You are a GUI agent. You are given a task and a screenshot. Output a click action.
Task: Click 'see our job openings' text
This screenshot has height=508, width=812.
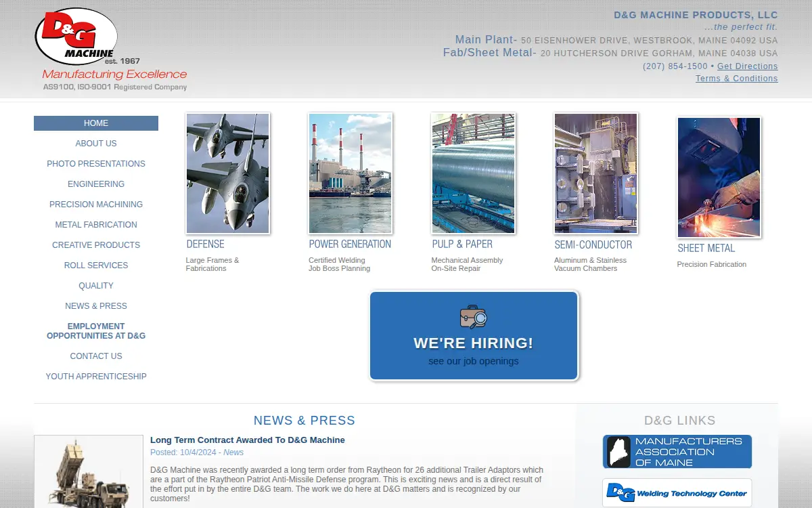point(474,361)
